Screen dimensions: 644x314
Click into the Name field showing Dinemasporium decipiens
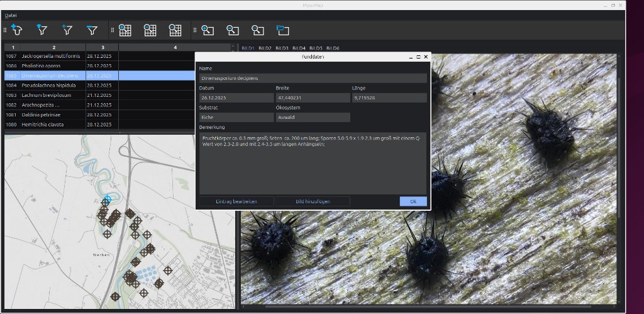click(313, 78)
